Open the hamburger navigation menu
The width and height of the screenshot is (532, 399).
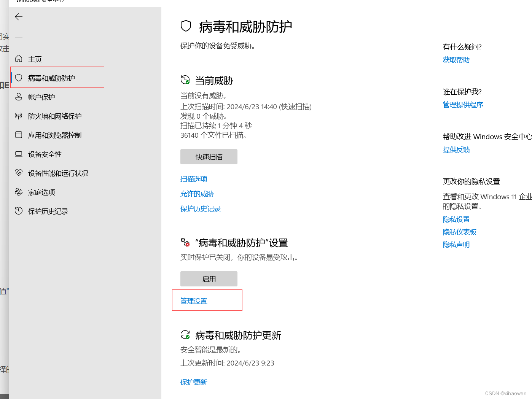pos(19,36)
